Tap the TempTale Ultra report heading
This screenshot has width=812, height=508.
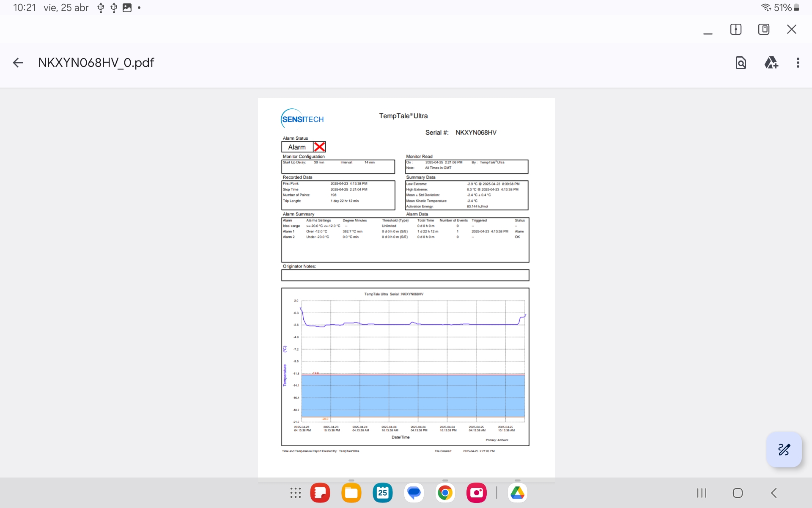click(x=403, y=116)
